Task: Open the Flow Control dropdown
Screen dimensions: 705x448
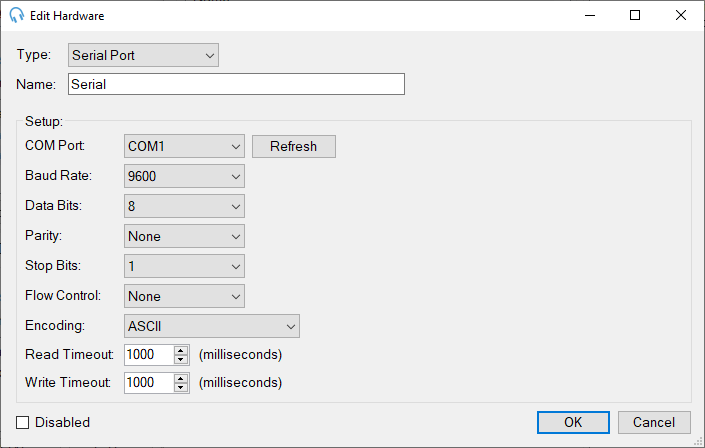Action: (x=184, y=296)
